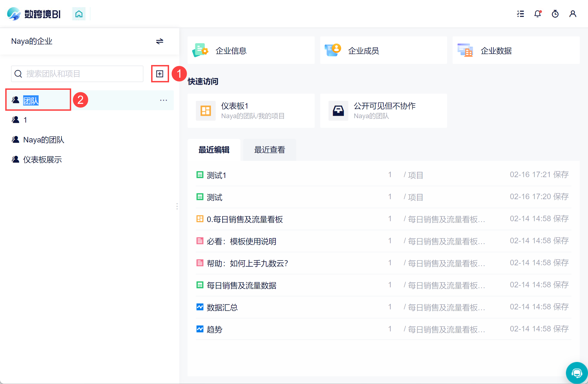Switch enterprise using the swap arrows icon
588x384 pixels.
tap(159, 41)
